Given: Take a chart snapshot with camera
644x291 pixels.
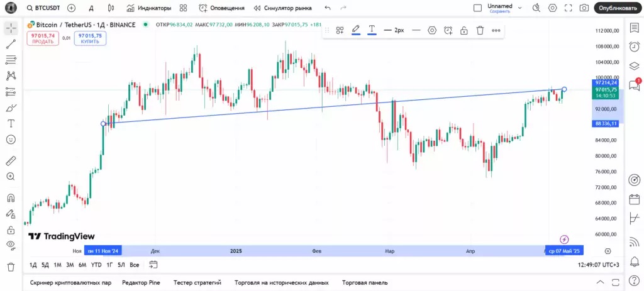Looking at the screenshot, I should (x=584, y=8).
